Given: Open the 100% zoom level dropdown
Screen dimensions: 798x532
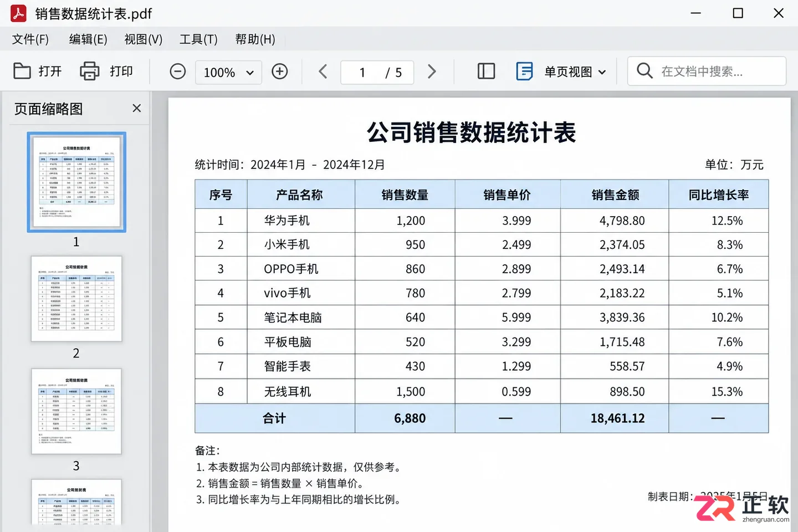Looking at the screenshot, I should pos(228,73).
